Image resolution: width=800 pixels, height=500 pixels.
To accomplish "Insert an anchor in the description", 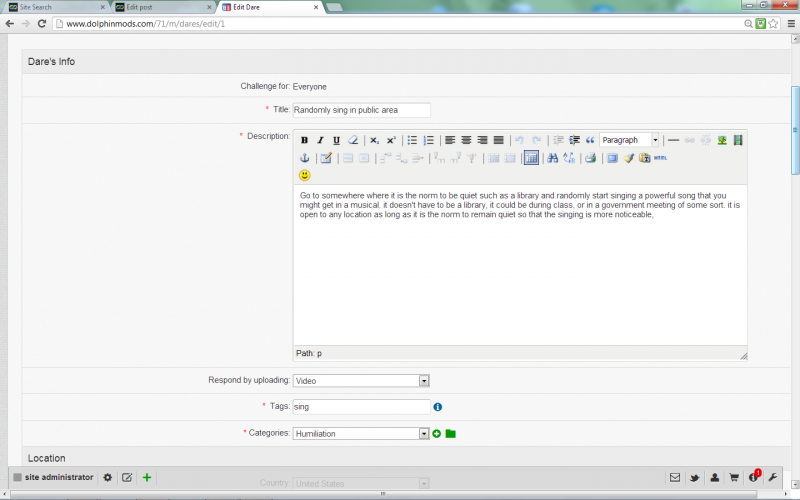I will [x=305, y=158].
